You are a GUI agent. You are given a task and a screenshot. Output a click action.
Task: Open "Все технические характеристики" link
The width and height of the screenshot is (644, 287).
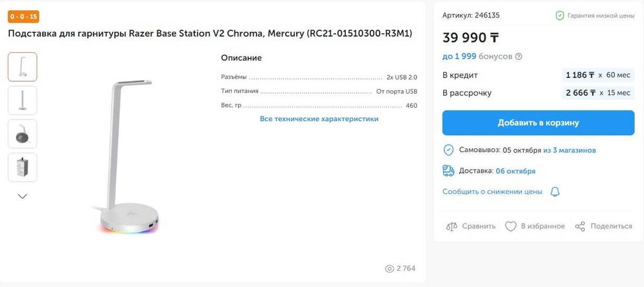(319, 119)
